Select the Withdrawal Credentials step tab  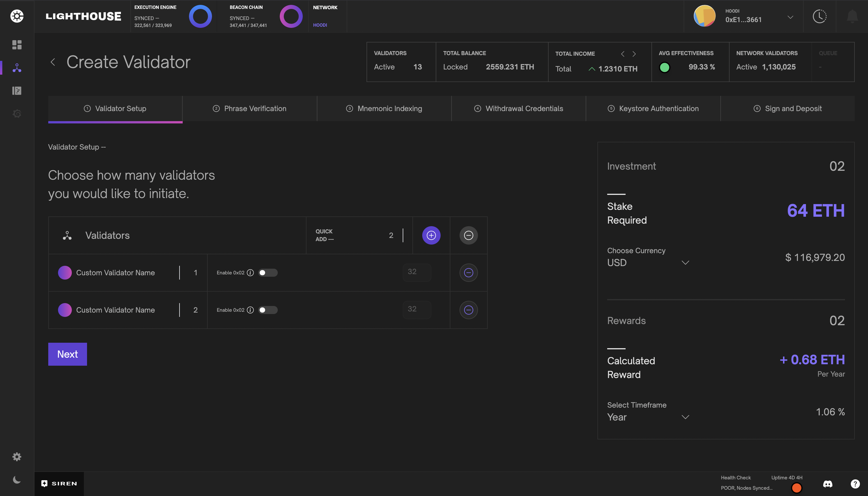[x=519, y=109]
